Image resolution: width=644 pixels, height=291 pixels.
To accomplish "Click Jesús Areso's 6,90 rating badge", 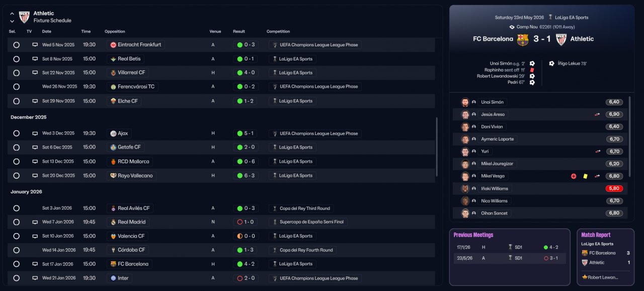I will (614, 114).
